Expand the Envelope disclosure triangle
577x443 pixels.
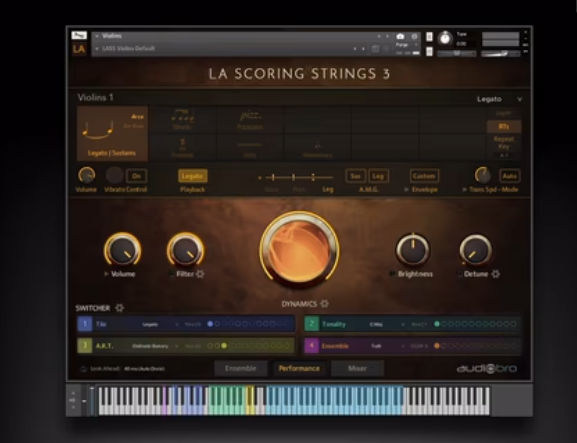point(406,189)
